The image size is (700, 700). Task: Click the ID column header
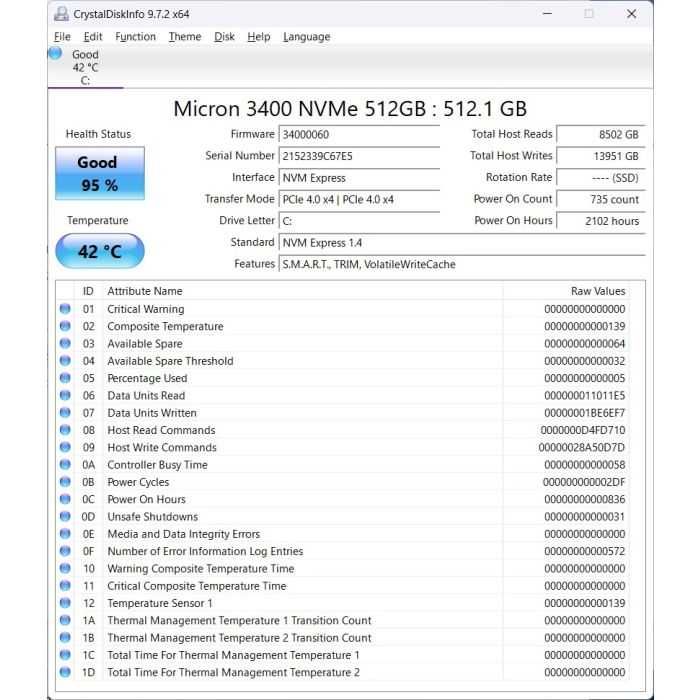coord(88,291)
